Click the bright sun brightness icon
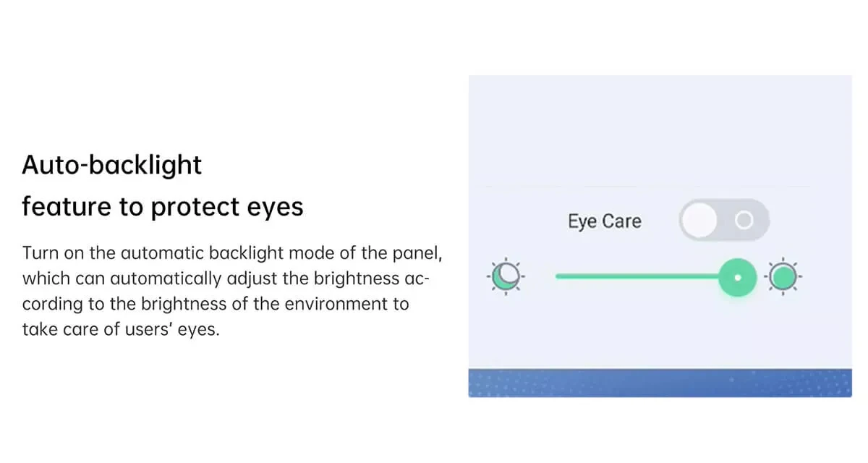 783,276
